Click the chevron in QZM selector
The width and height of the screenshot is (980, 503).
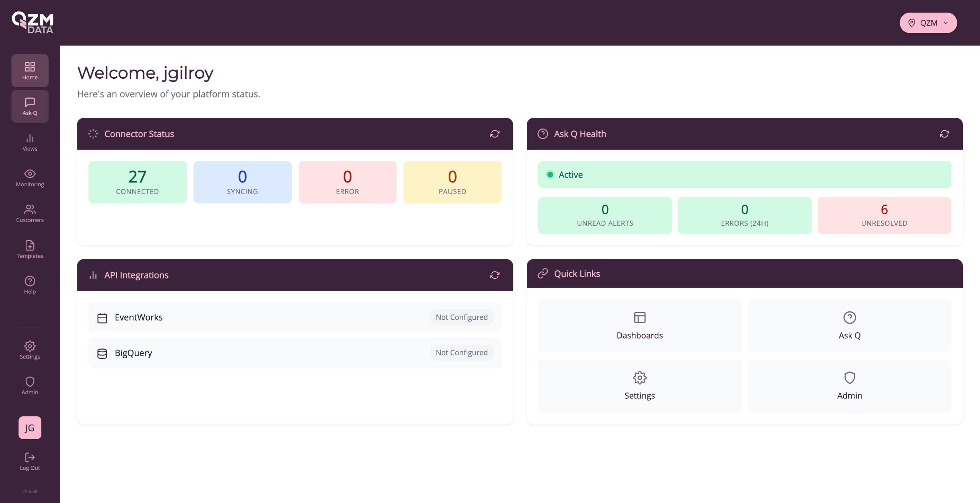click(946, 23)
